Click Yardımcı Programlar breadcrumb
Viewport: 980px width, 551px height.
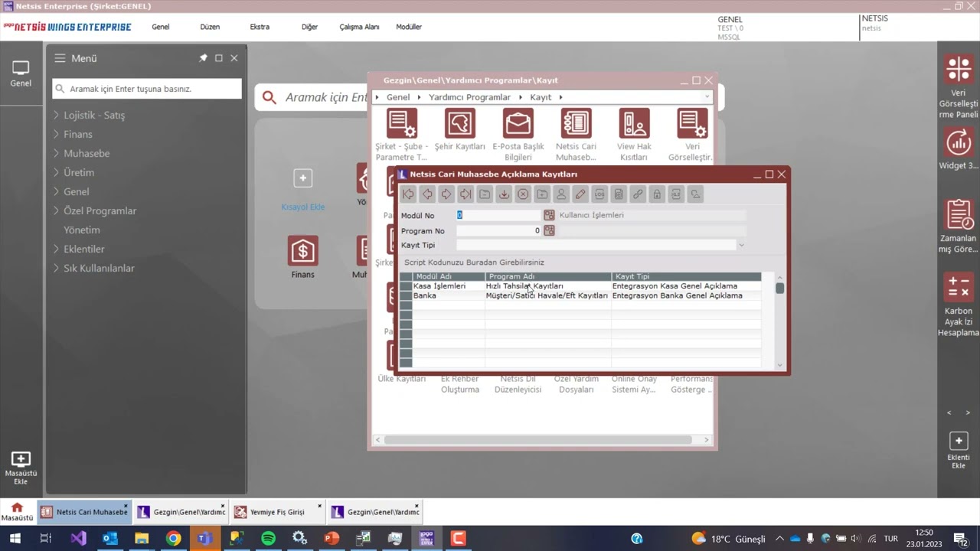tap(469, 97)
